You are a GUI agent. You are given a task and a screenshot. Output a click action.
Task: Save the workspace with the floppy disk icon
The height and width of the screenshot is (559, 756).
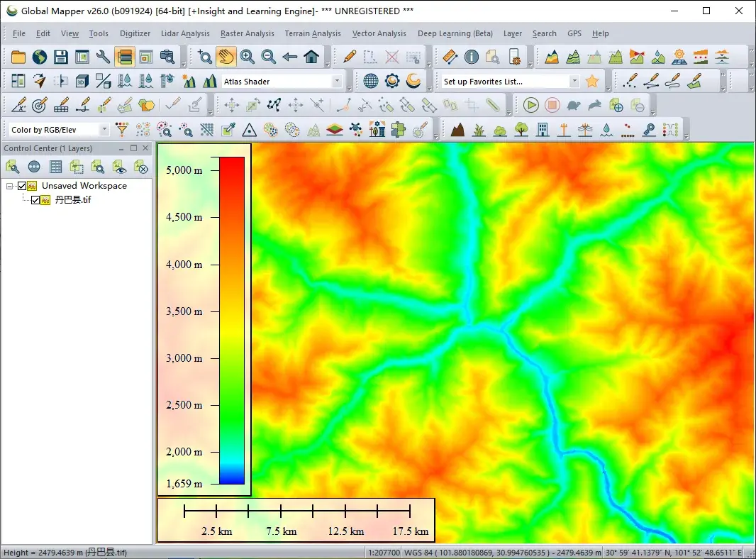pyautogui.click(x=61, y=57)
